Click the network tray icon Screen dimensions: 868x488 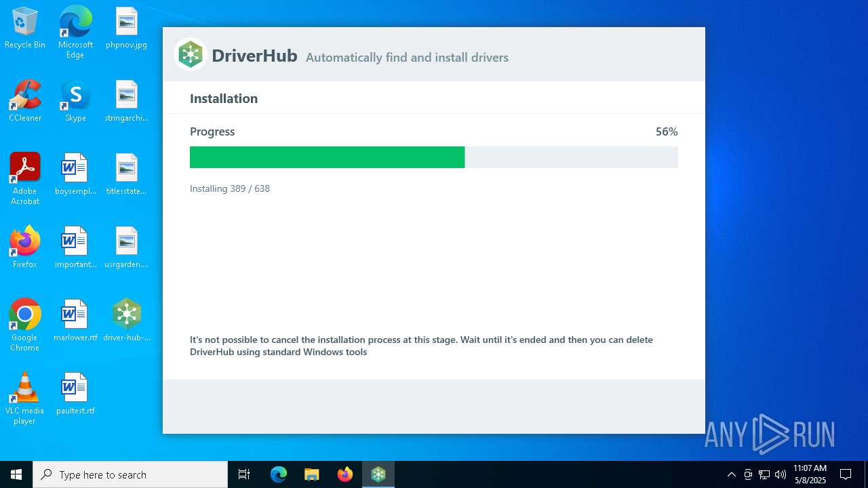click(764, 474)
